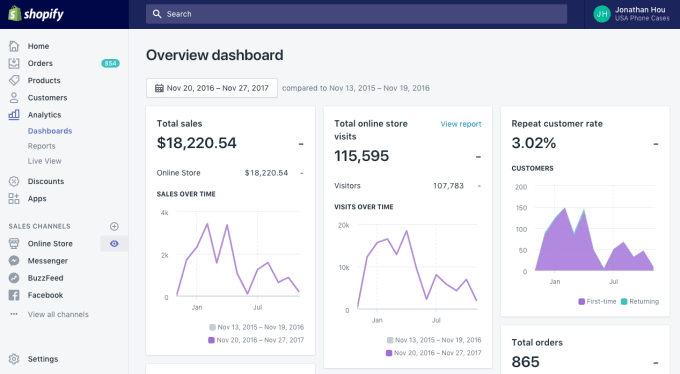Click the Orders inbox icon
680x374 pixels.
coord(14,63)
